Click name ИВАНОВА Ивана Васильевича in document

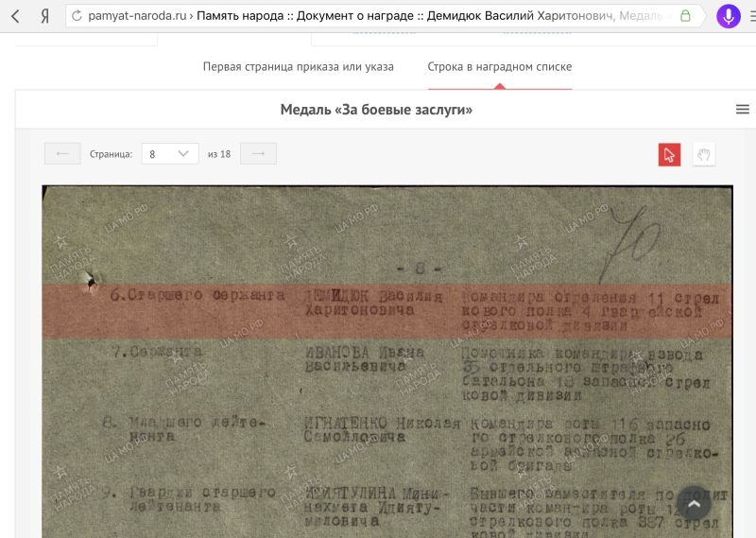click(x=365, y=359)
